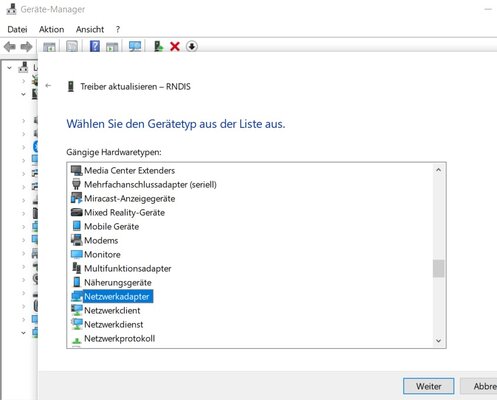Click the hardware list scrollbar down arrow
The width and height of the screenshot is (497, 400).
tap(439, 341)
